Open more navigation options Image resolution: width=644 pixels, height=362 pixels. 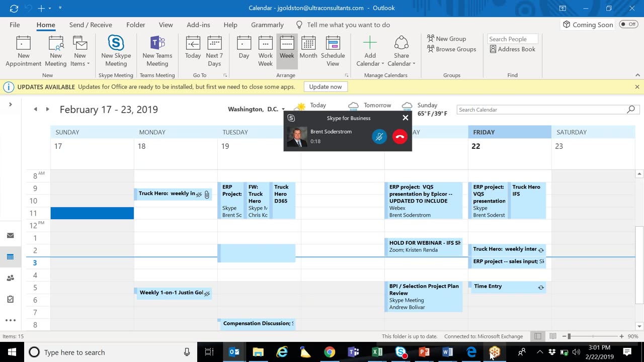10,320
